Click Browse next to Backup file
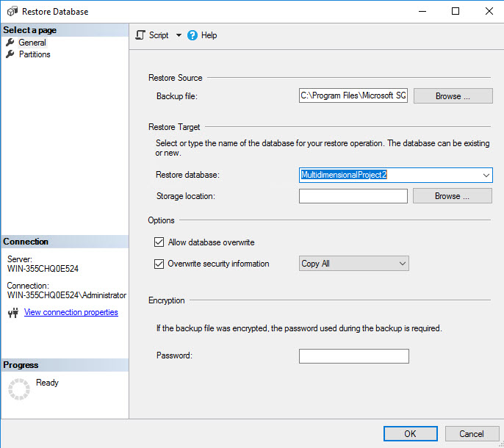 pos(452,96)
